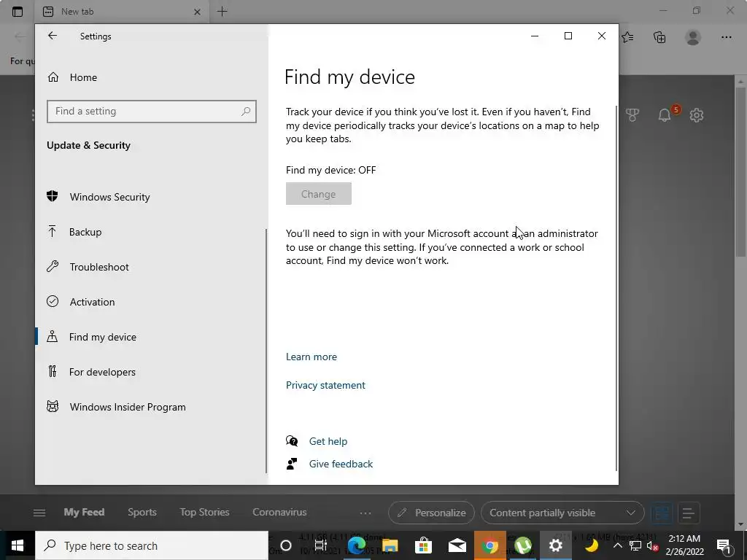Open Task View on taskbar
Screen dimensions: 747x560
(x=321, y=545)
